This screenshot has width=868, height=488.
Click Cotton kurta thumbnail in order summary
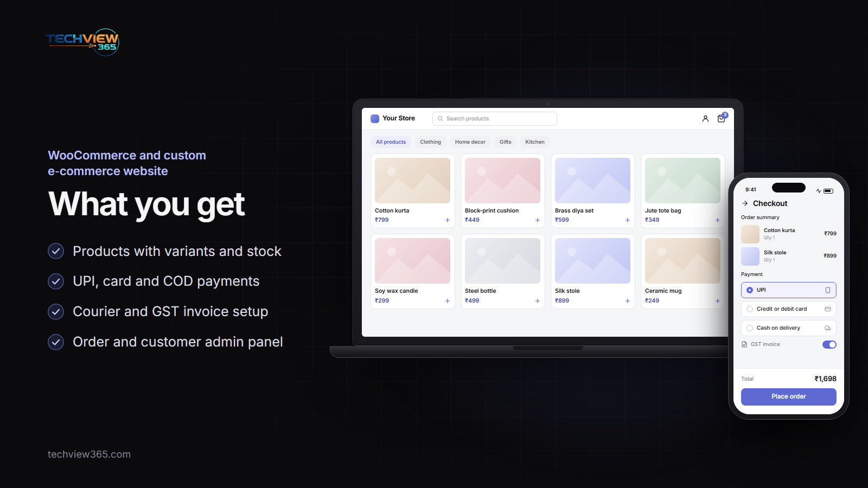click(750, 234)
